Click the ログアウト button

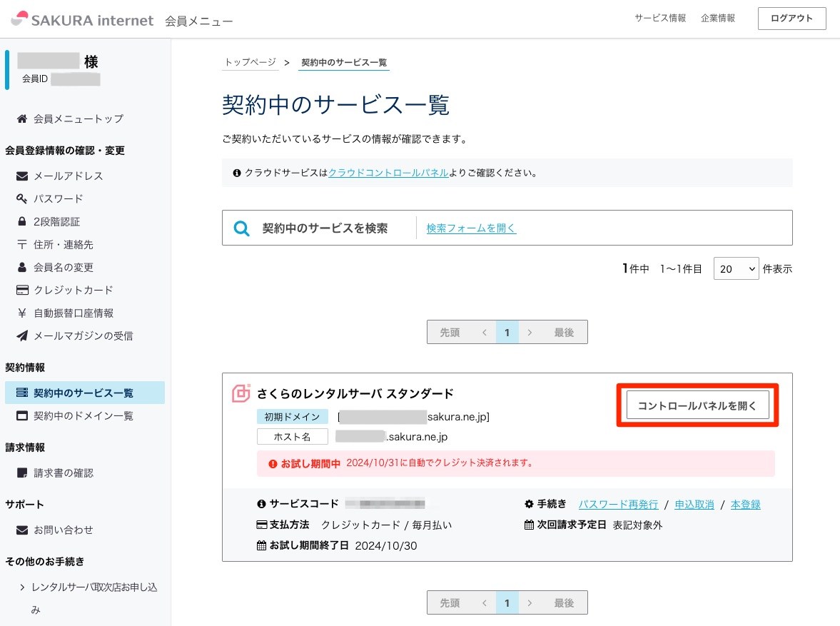pos(791,19)
